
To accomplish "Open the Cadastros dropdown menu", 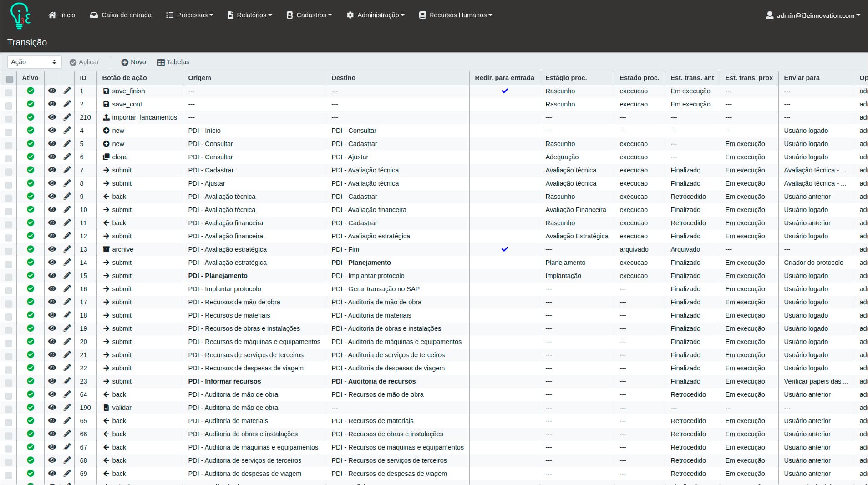I will pos(309,15).
